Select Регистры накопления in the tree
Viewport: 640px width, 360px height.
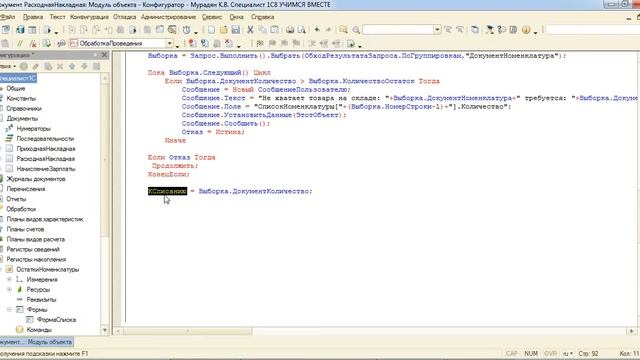pyautogui.click(x=36, y=259)
